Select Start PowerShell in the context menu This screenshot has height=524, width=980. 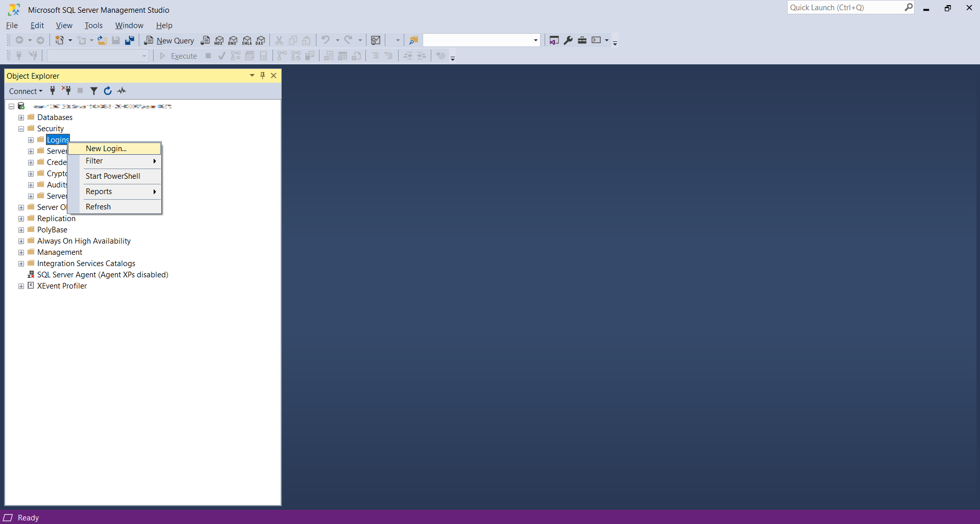115,176
